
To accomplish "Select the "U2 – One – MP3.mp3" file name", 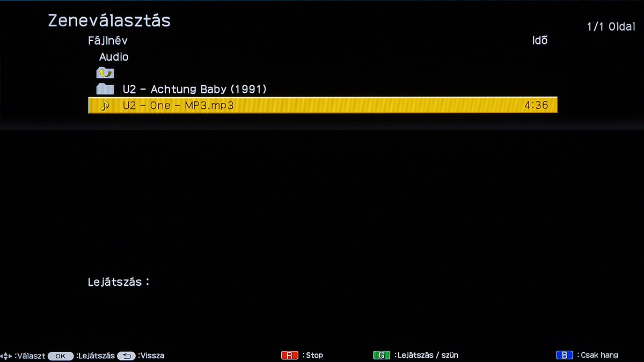I will pos(178,105).
